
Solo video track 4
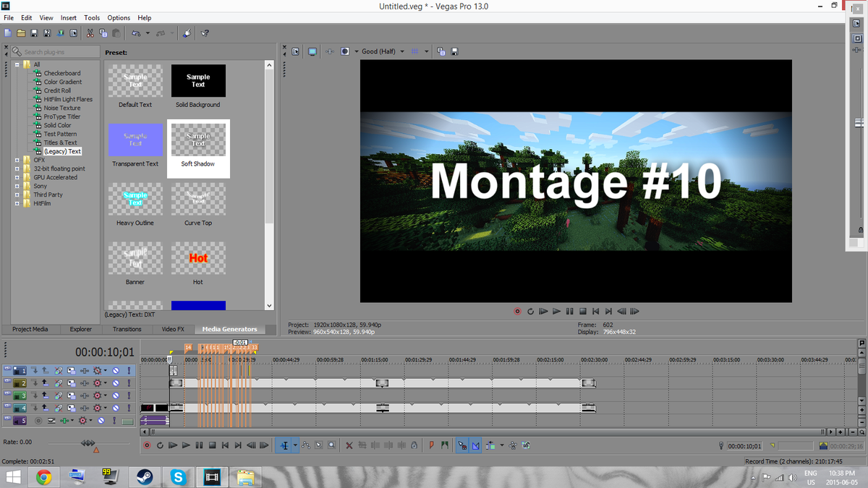129,408
